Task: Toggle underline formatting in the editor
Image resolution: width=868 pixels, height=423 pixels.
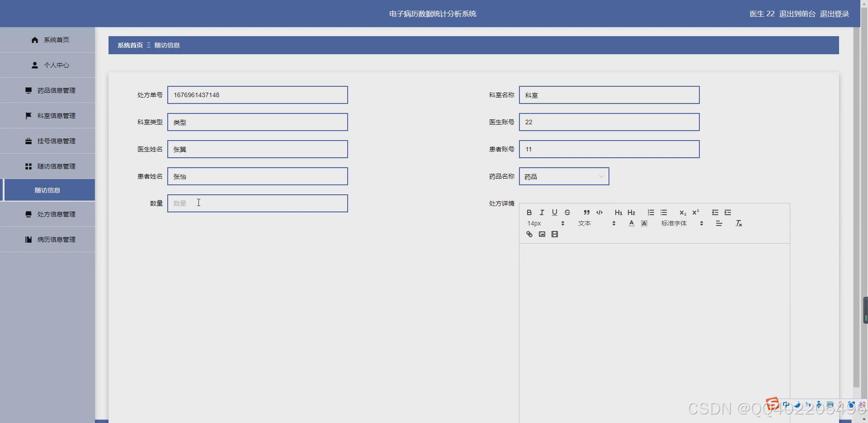Action: (554, 212)
